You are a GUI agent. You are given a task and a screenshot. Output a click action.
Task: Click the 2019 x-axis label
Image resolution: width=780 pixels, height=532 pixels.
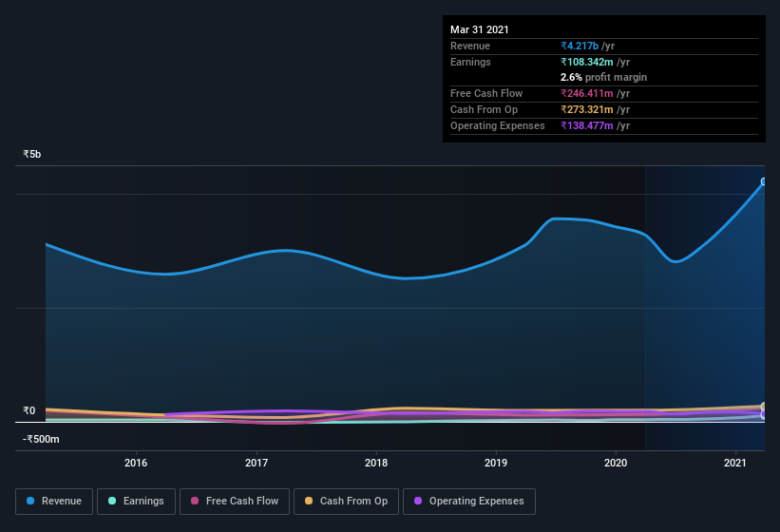tap(496, 463)
